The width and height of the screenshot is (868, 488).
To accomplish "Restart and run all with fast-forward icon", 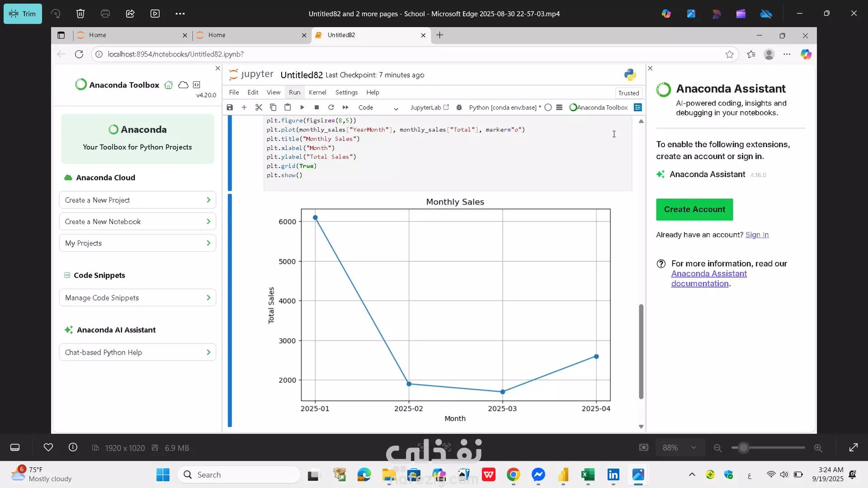I will click(x=345, y=108).
